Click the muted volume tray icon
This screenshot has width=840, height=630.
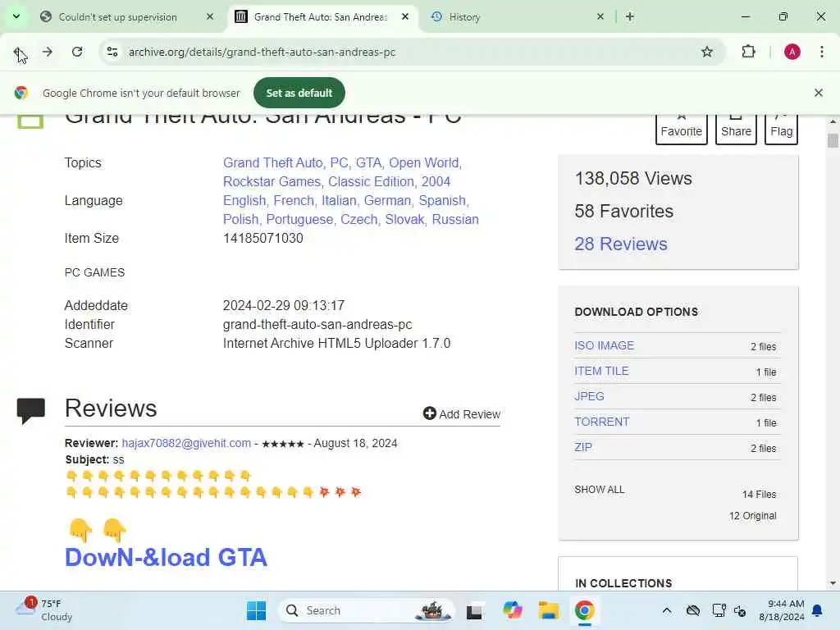pos(741,610)
